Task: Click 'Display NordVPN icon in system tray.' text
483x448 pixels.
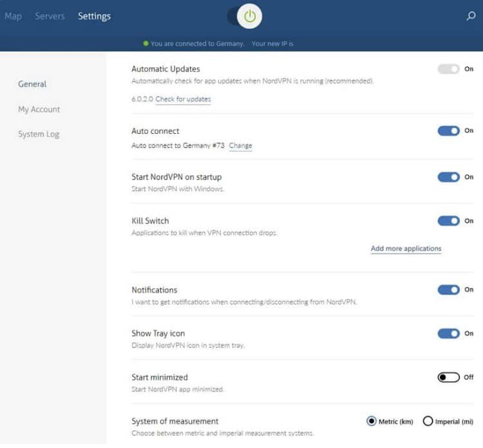Action: click(x=188, y=346)
